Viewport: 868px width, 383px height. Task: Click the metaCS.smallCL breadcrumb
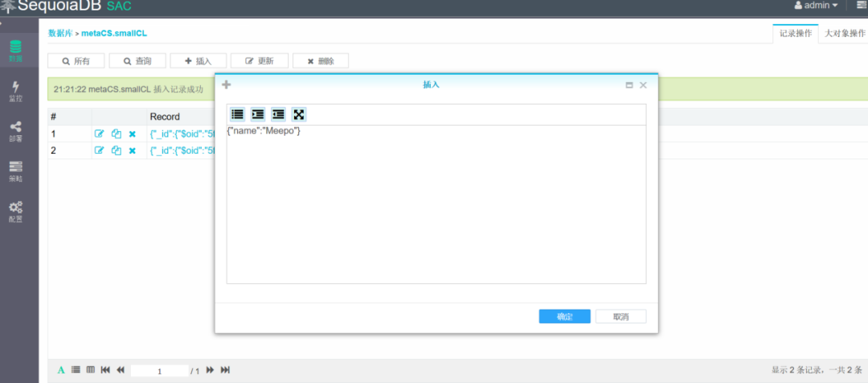pos(114,33)
